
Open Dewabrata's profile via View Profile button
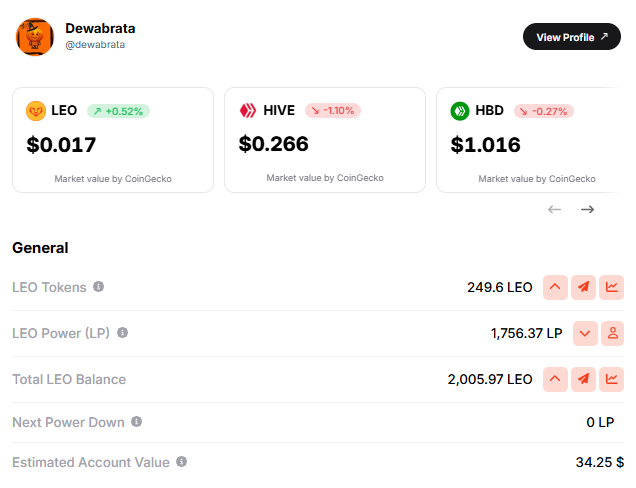[572, 37]
